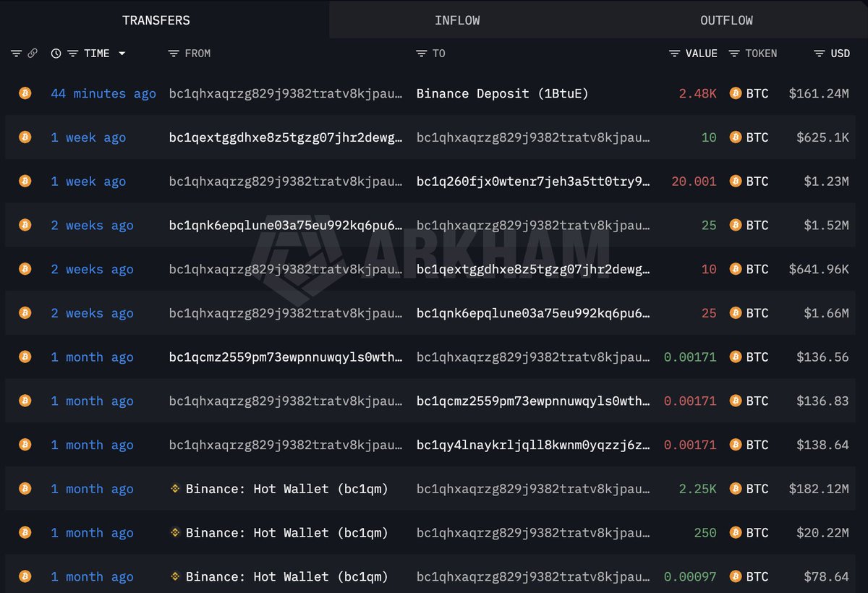Filter by the TOKEN column

734,54
